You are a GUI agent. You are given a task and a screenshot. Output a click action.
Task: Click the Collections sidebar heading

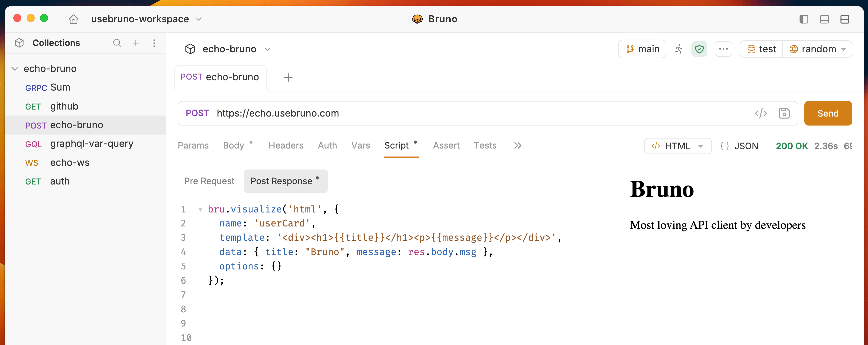(56, 43)
